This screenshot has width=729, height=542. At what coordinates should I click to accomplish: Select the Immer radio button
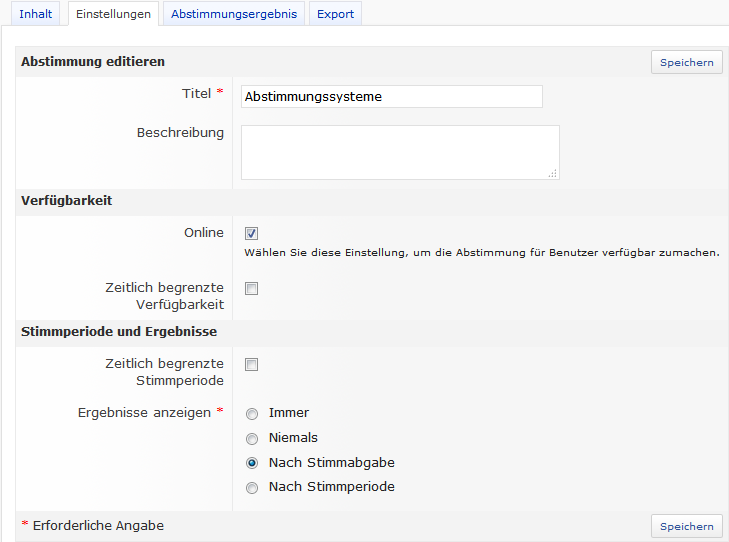[x=252, y=414]
